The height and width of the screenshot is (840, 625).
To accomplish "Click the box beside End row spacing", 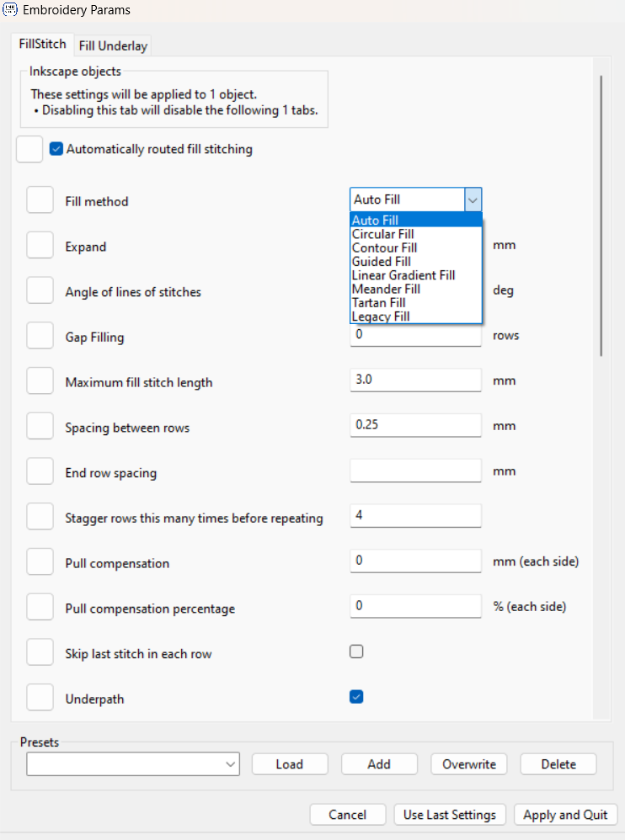I will click(x=40, y=471).
